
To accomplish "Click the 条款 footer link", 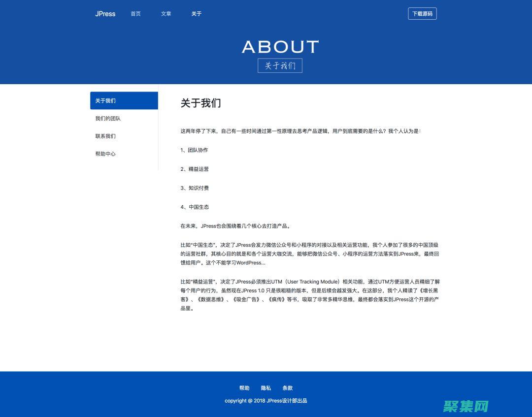I will (288, 388).
